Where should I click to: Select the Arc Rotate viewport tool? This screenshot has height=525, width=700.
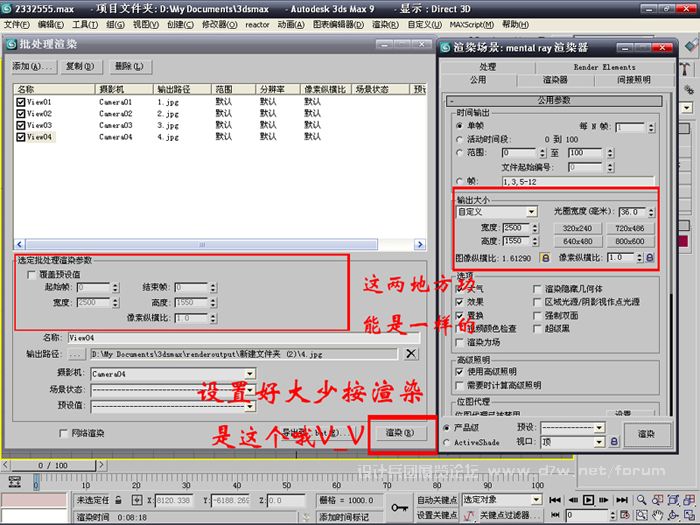pos(673,515)
